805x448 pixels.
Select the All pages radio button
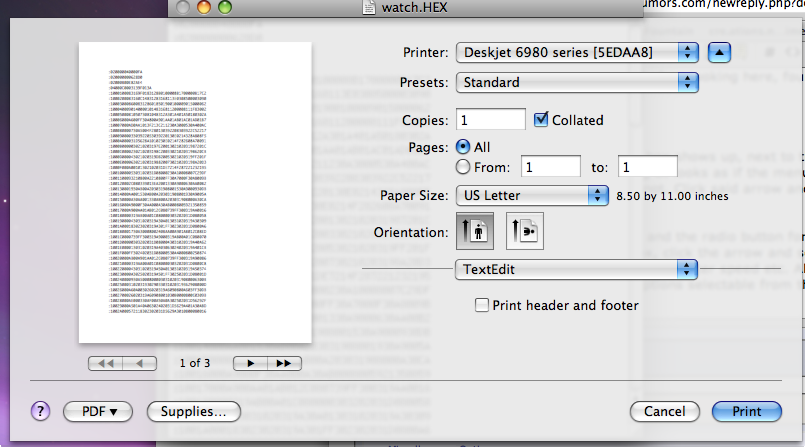[463, 147]
